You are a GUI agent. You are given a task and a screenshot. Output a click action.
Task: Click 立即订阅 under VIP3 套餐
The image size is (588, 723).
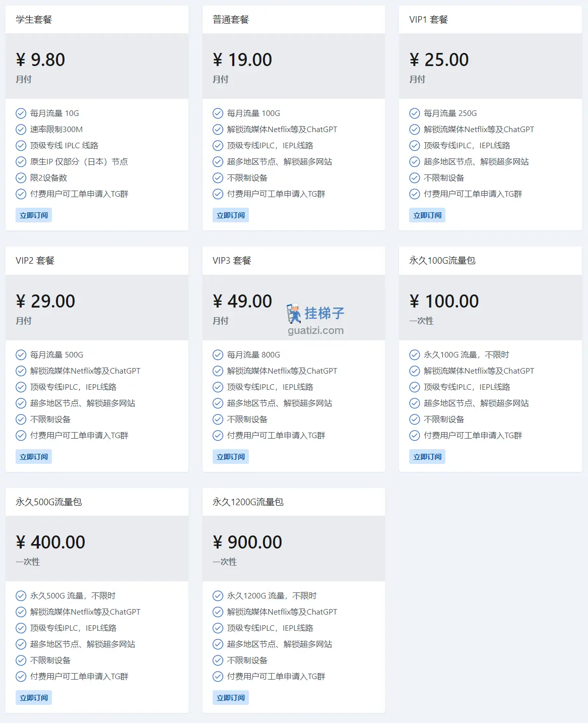click(231, 457)
